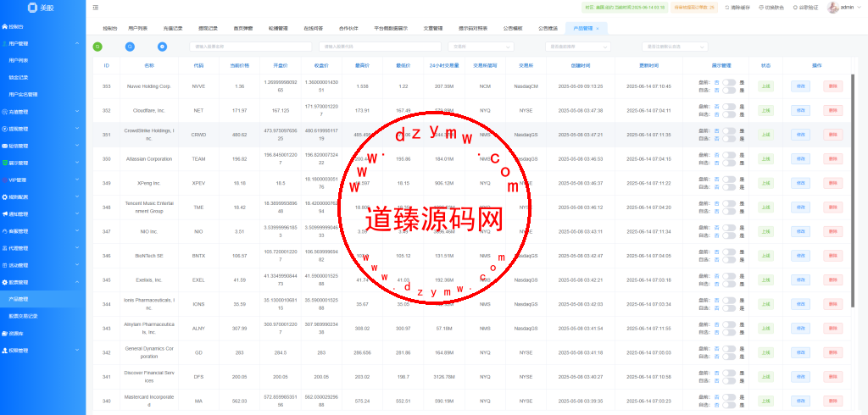
Task: Open 股票交易记录 in the sidebar submenu
Action: (21, 317)
